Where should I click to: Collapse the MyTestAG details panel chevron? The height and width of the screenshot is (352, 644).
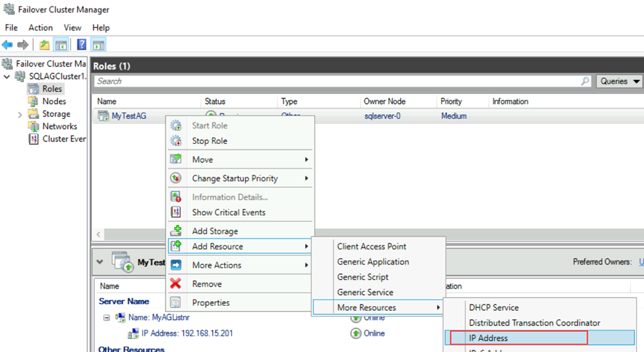point(100,262)
